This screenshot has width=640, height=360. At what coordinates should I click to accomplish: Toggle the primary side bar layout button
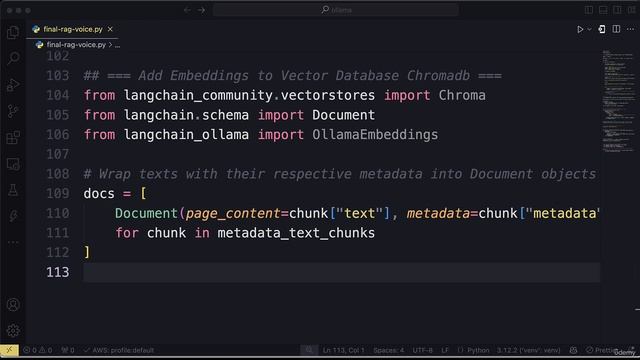click(589, 10)
